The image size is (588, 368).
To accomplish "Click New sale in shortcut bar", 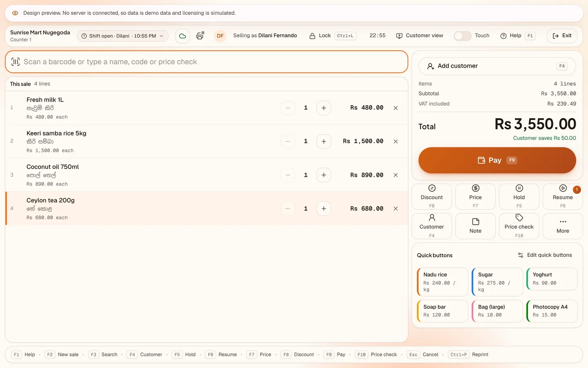I will pyautogui.click(x=62, y=355).
